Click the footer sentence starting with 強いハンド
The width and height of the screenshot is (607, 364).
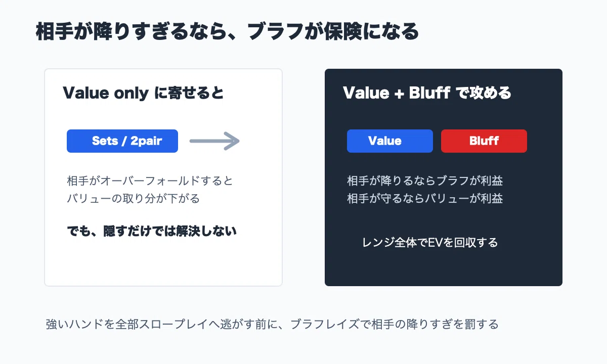(x=272, y=324)
